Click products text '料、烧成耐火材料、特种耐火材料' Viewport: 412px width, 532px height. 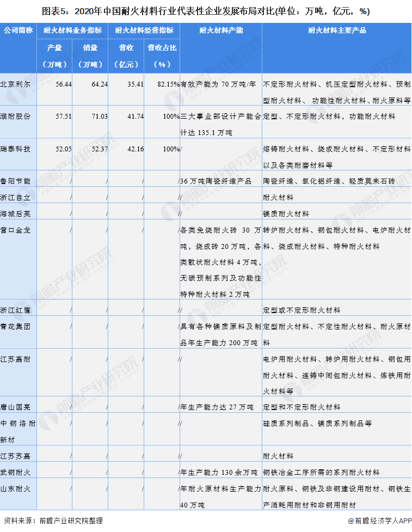321,247
